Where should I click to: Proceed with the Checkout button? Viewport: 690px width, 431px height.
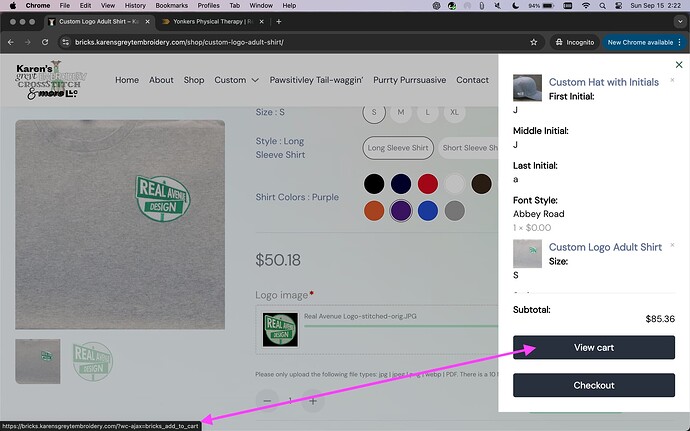594,385
